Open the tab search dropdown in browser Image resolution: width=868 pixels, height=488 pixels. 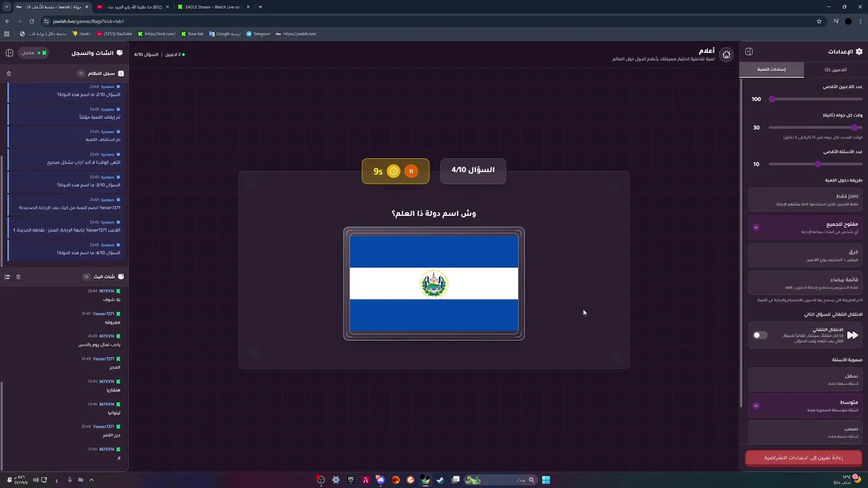point(7,7)
